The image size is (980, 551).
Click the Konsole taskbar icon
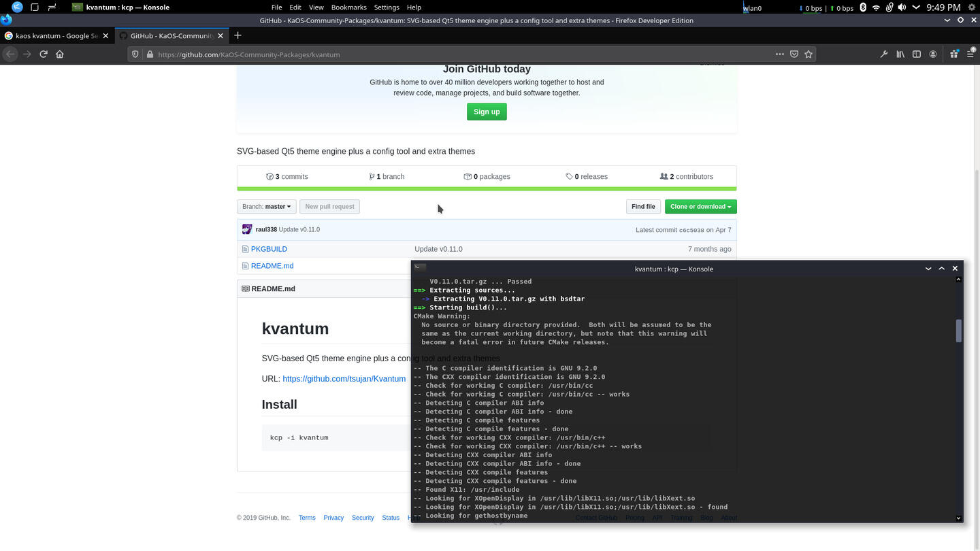pos(78,7)
